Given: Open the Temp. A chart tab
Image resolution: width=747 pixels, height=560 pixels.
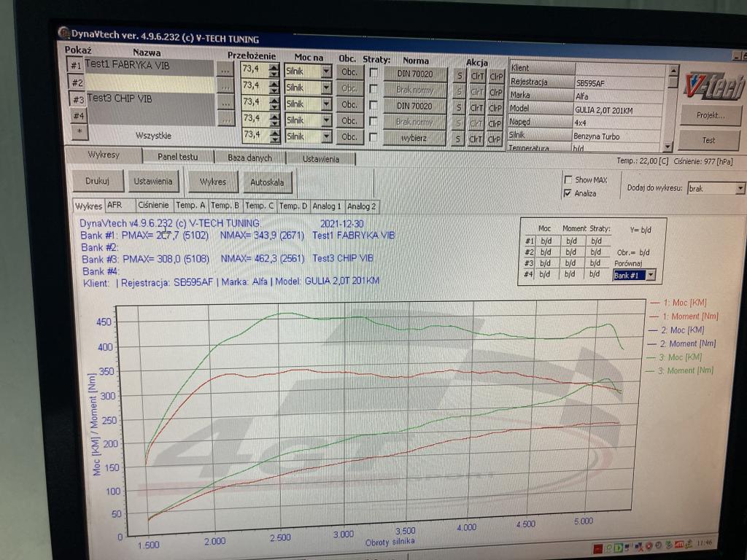Looking at the screenshot, I should (190, 205).
